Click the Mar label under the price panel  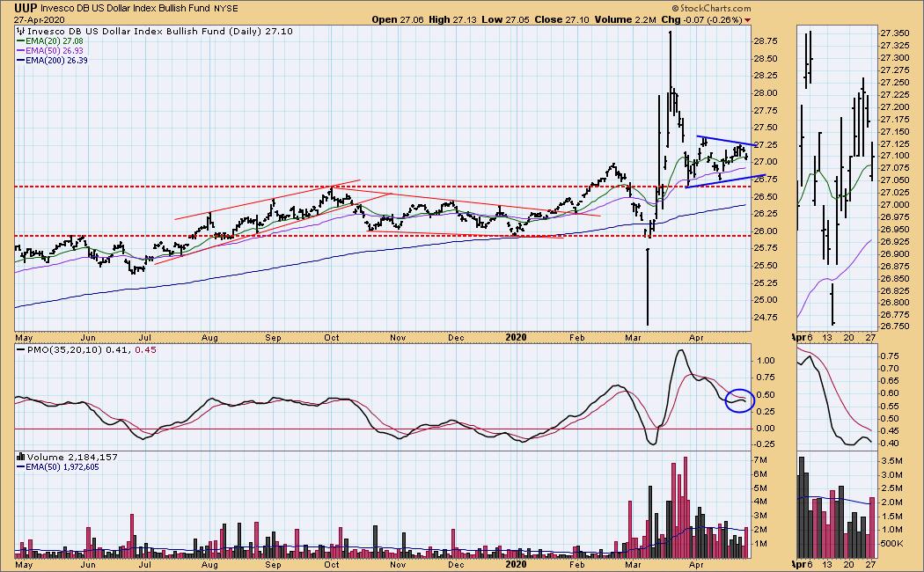[x=633, y=338]
